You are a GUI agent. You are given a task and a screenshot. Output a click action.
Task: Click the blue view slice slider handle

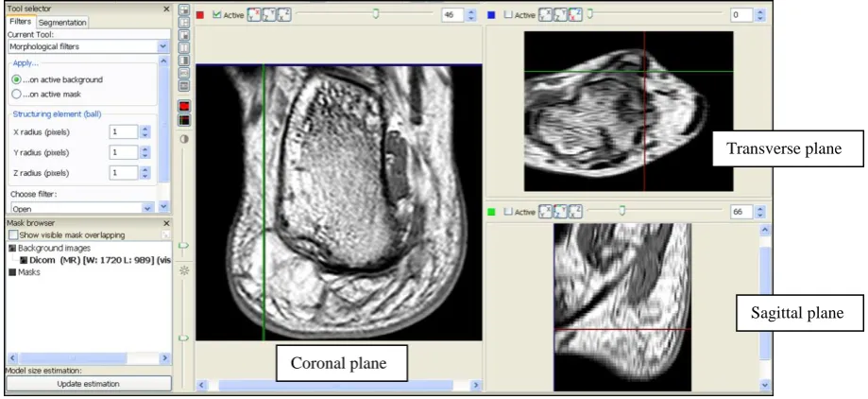click(x=590, y=13)
